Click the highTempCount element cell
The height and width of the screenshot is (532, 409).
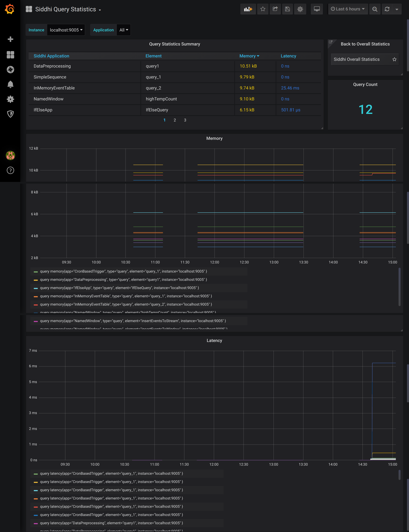pos(188,99)
